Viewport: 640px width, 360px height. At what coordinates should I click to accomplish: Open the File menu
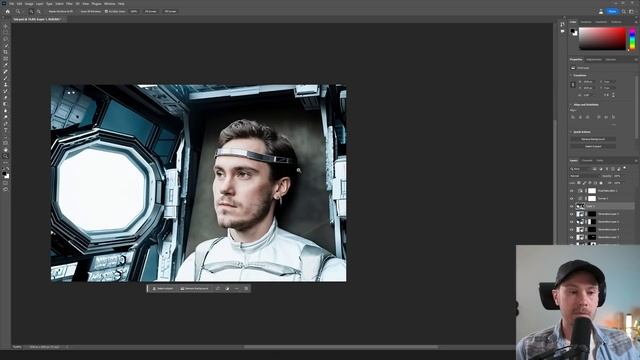pyautogui.click(x=11, y=4)
